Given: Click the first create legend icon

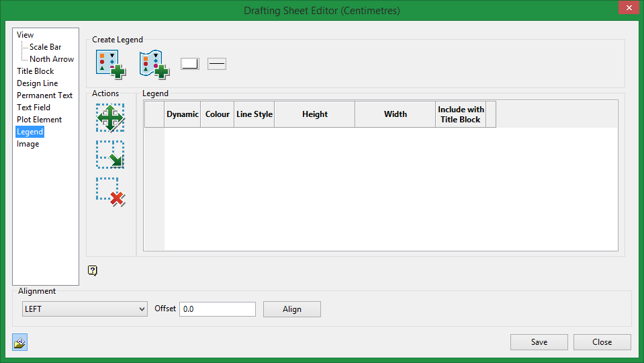Looking at the screenshot, I should 110,64.
